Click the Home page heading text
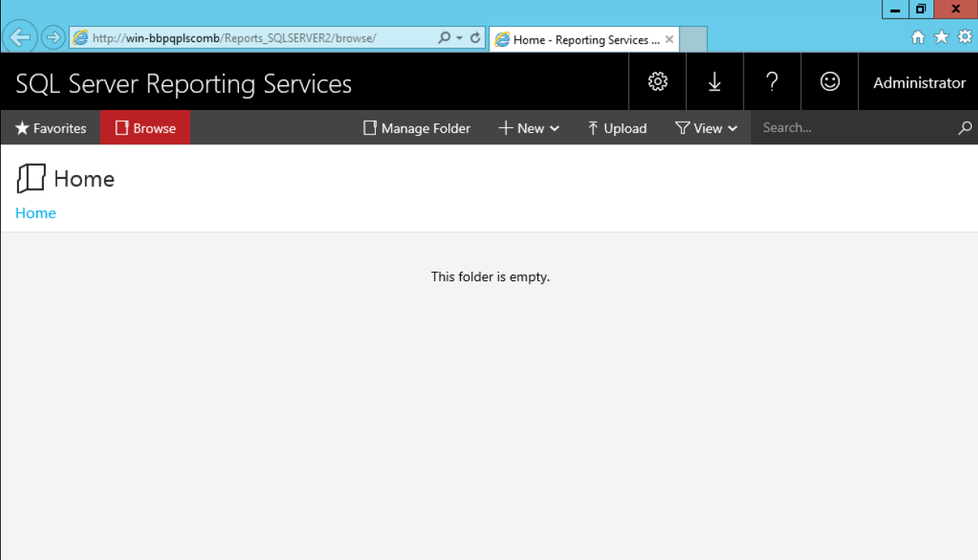Viewport: 978px width, 560px height. (84, 179)
